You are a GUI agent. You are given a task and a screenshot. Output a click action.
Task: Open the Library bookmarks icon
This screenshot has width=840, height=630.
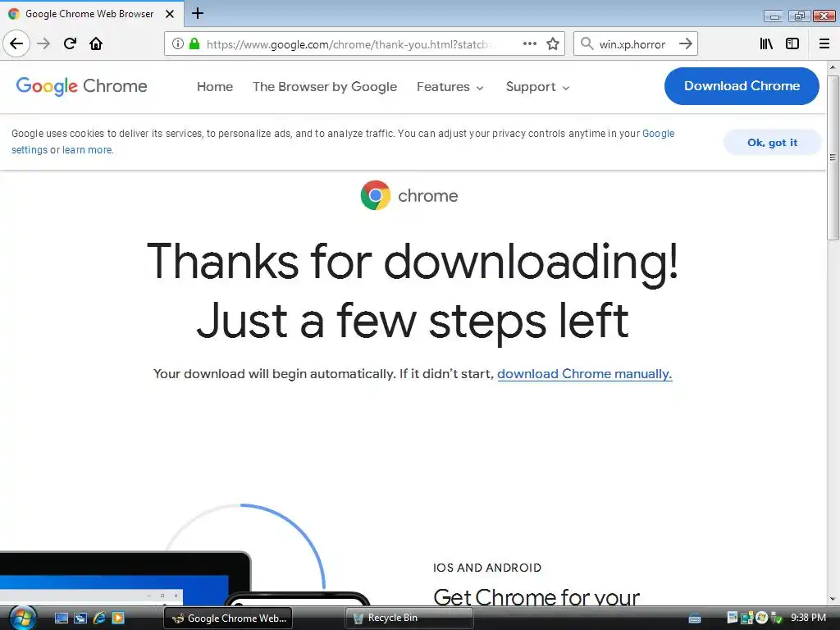pos(766,43)
